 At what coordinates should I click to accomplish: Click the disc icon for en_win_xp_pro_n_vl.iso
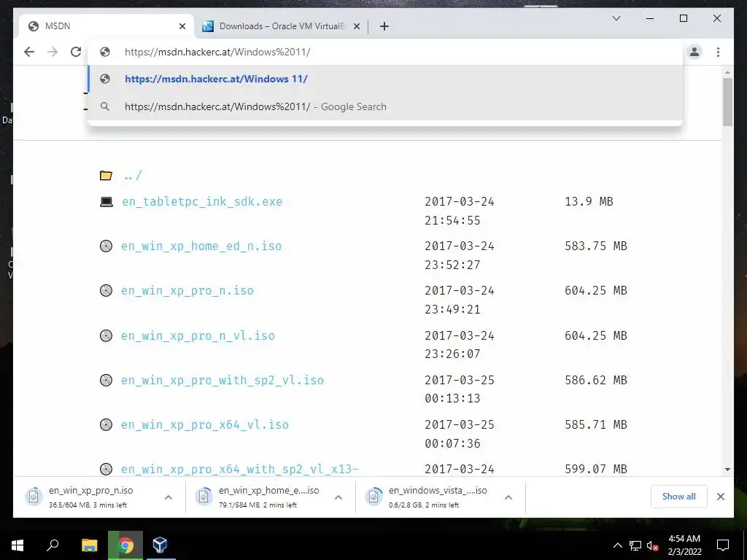point(106,335)
